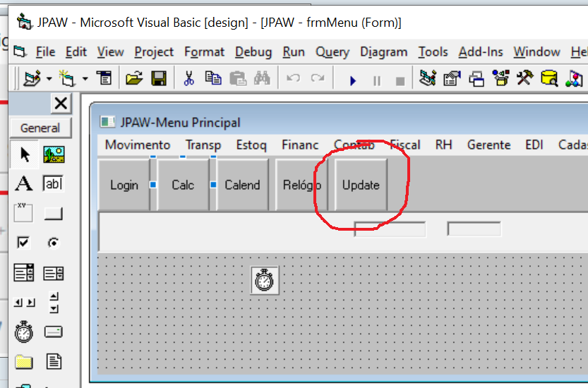Click the Paste toolbar icon
This screenshot has width=588, height=388.
(x=238, y=79)
